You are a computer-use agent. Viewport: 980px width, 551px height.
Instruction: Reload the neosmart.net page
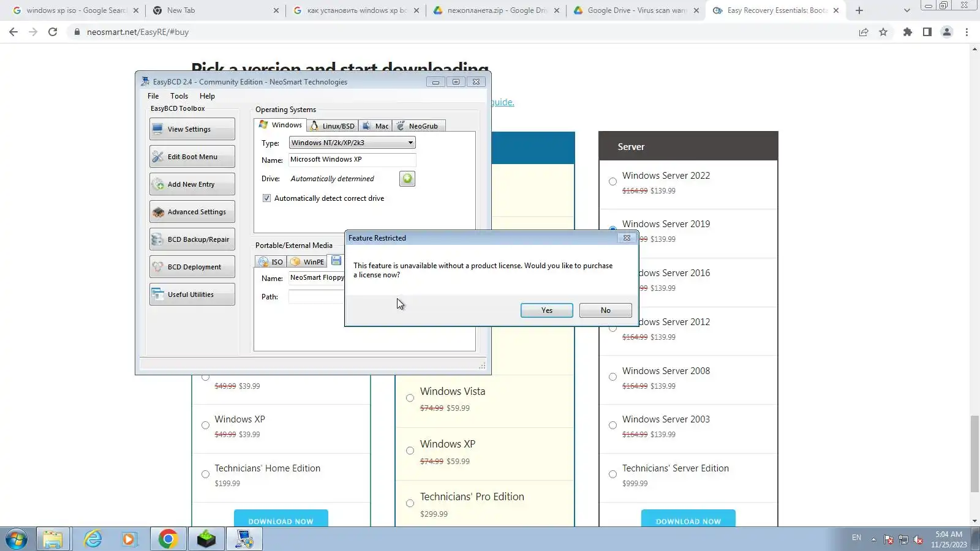[x=53, y=32]
